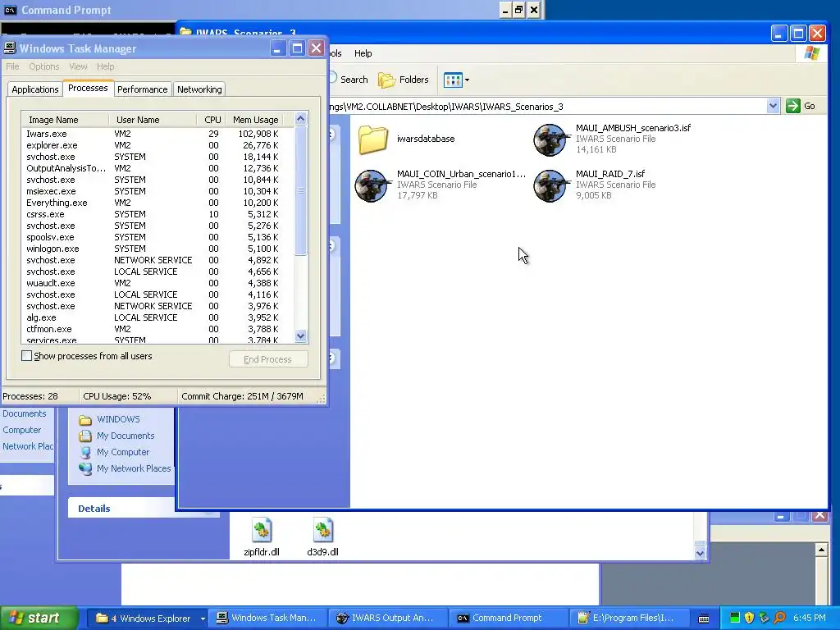
Task: Click the Search toolbar button
Action: 348,80
